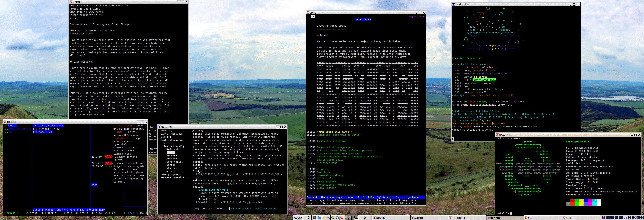Select #mulťák channel in chat sidebar
Screen dimensions: 644x220
tap(172, 159)
